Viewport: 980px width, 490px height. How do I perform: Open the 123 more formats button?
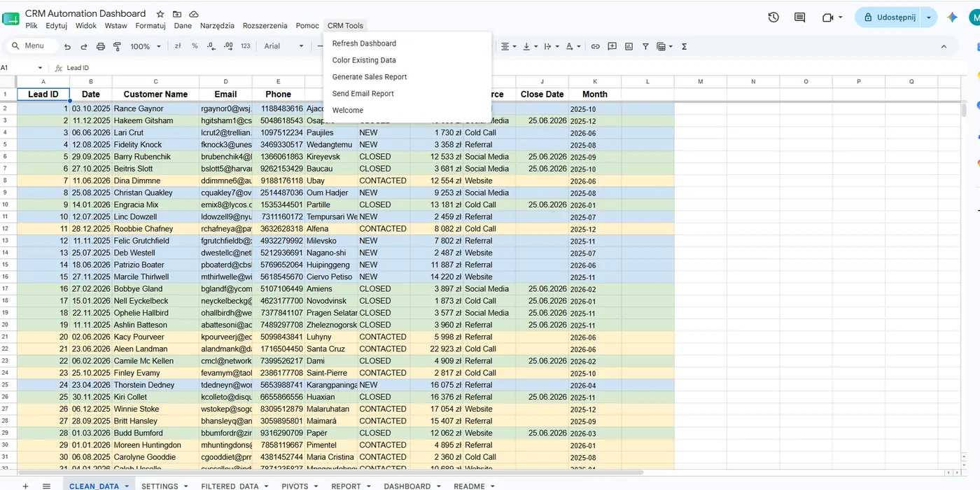[245, 46]
